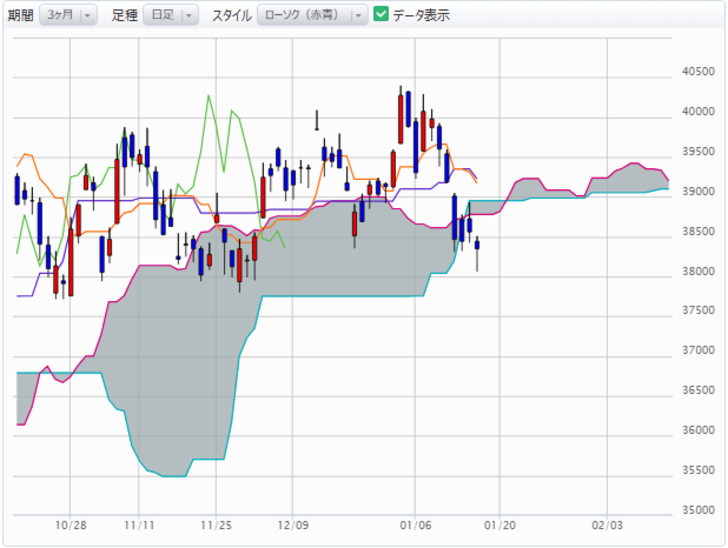Select the 11/11 date axis label
Viewport: 728px width, 548px height.
[x=140, y=523]
